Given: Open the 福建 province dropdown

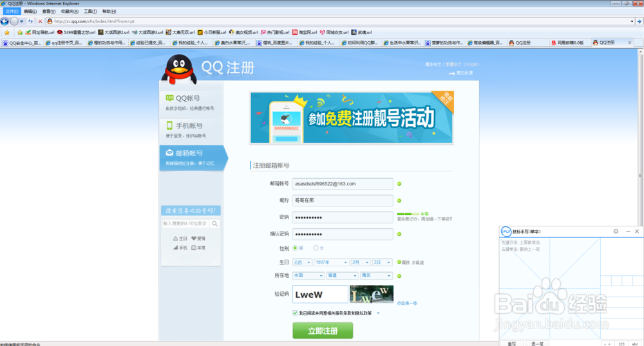Looking at the screenshot, I should [x=342, y=275].
